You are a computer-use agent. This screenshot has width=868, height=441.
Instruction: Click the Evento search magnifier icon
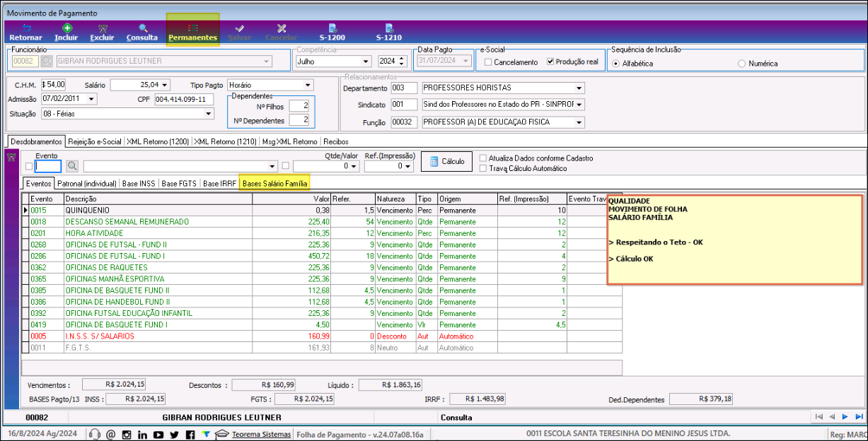click(x=72, y=166)
